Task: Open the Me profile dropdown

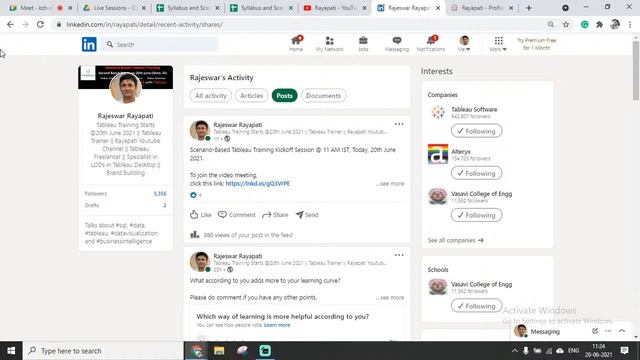Action: pyautogui.click(x=464, y=44)
